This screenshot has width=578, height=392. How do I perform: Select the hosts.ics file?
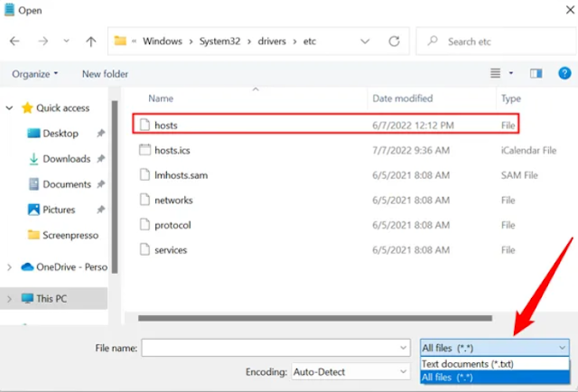coord(172,151)
